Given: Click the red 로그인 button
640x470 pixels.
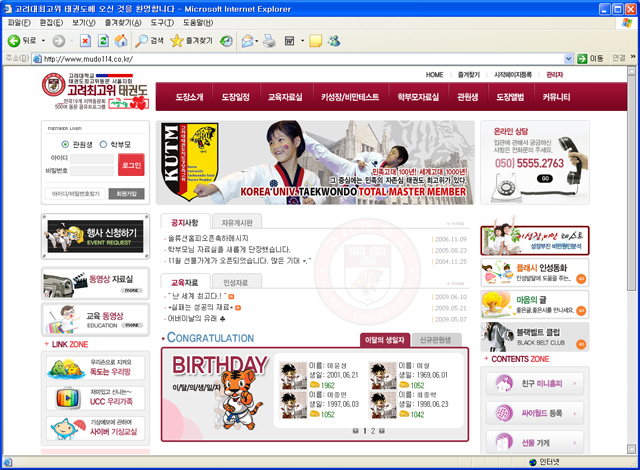Looking at the screenshot, I should [131, 165].
